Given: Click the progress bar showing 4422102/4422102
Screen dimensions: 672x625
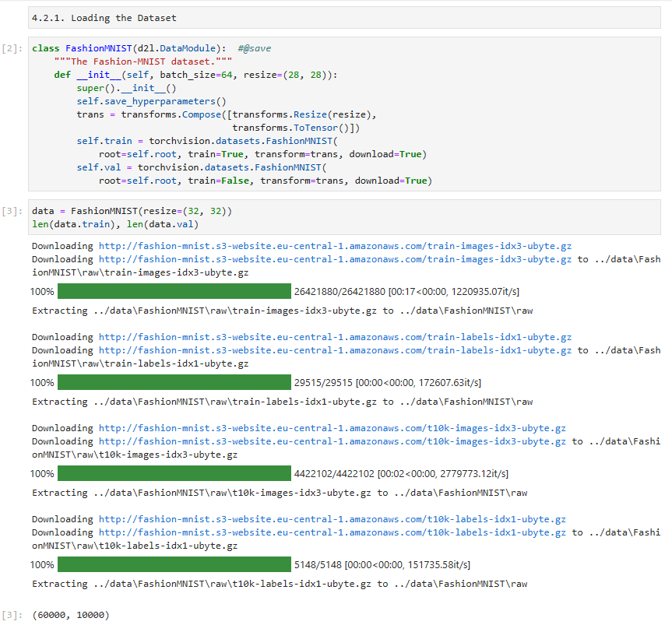Looking at the screenshot, I should (174, 473).
